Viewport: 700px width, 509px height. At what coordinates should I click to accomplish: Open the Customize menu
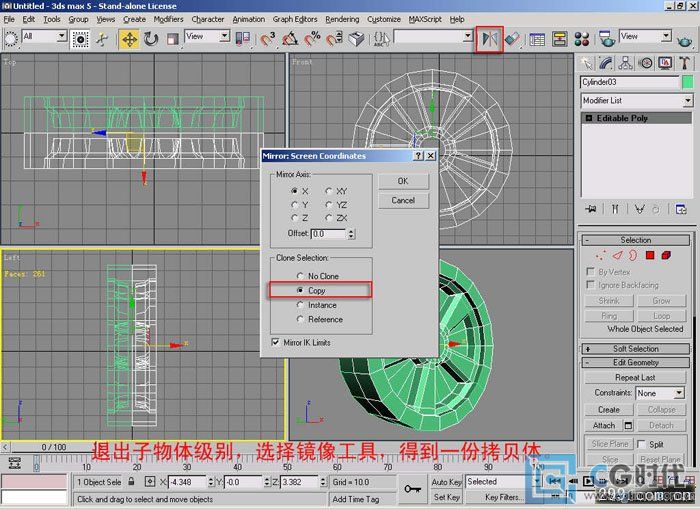[384, 19]
